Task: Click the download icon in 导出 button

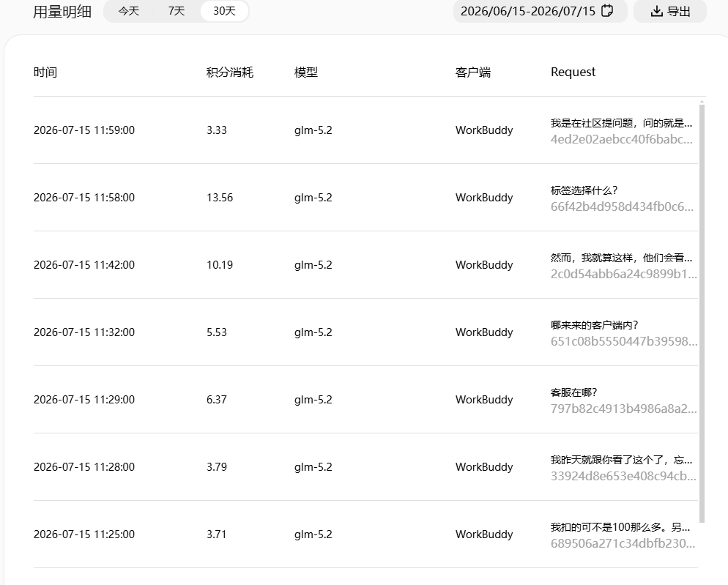Action: tap(656, 11)
